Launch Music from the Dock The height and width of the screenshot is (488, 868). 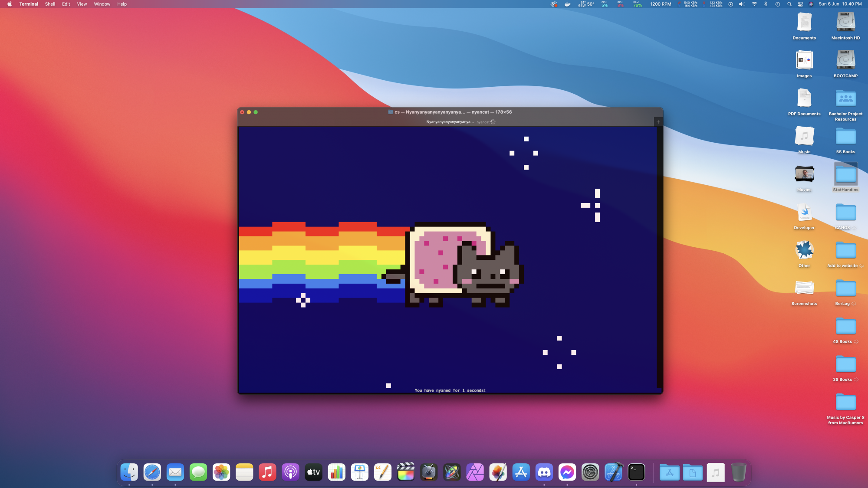[267, 472]
